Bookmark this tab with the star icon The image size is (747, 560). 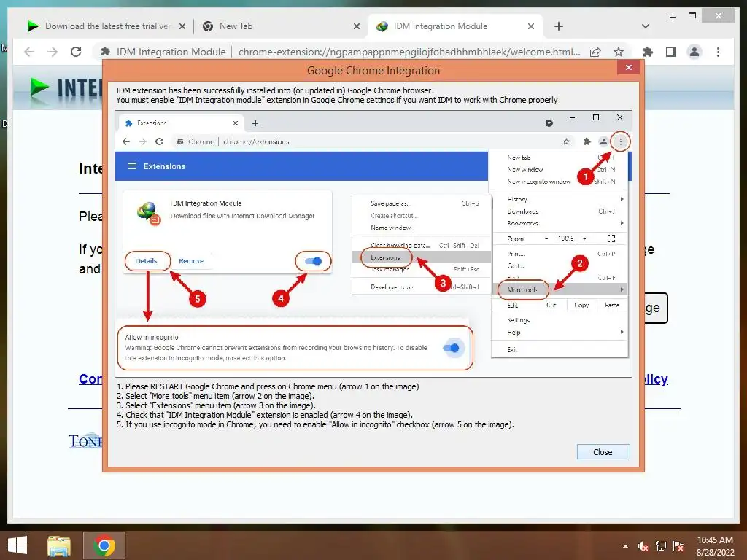(619, 52)
